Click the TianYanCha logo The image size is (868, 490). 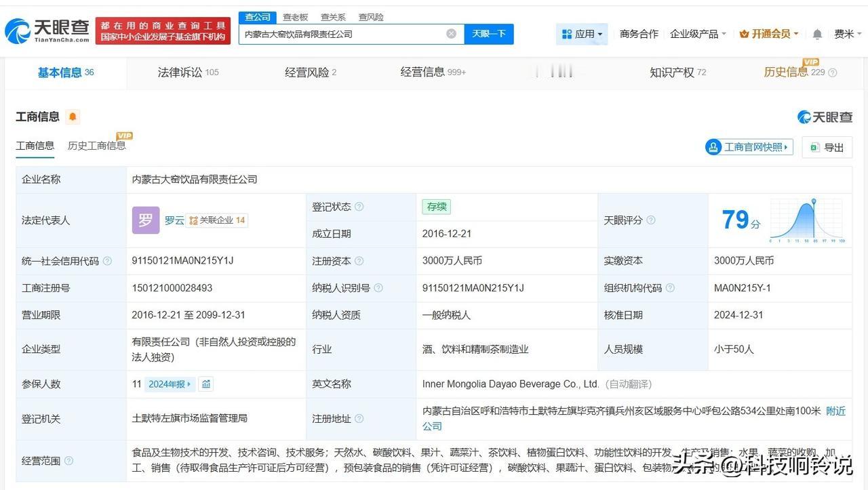[47, 30]
